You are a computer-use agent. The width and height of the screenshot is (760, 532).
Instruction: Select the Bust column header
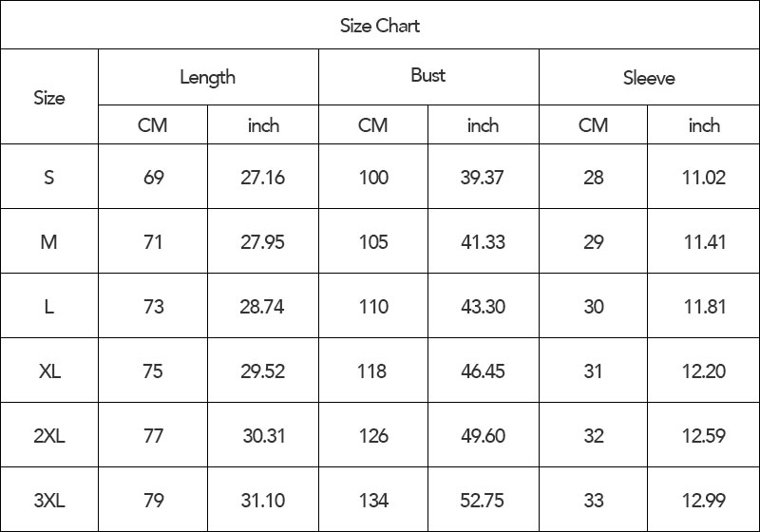coord(428,77)
